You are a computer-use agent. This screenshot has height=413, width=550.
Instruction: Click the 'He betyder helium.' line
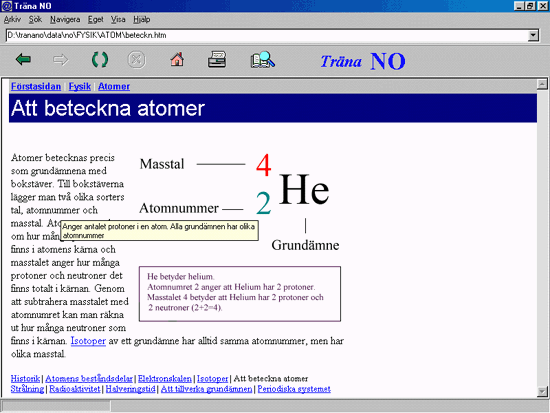tap(181, 277)
